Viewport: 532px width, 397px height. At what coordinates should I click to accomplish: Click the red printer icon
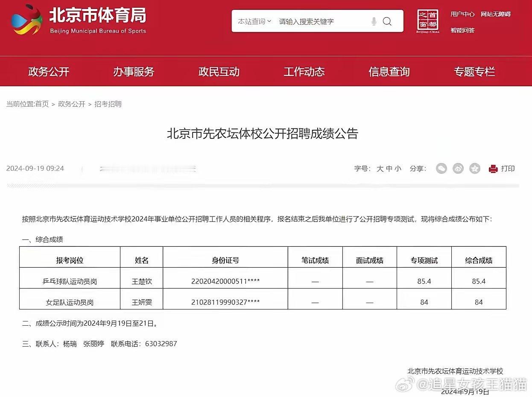493,169
